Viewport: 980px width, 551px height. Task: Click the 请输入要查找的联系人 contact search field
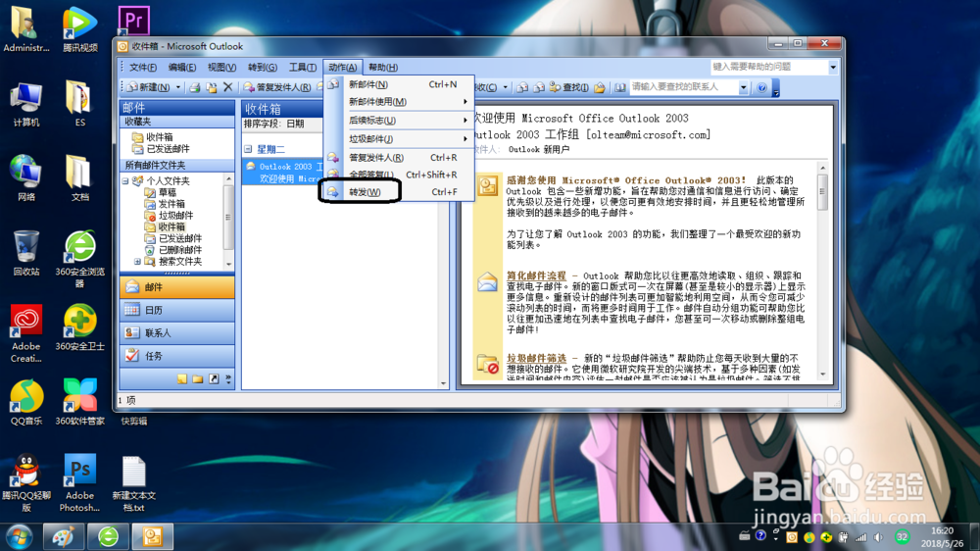pyautogui.click(x=683, y=87)
